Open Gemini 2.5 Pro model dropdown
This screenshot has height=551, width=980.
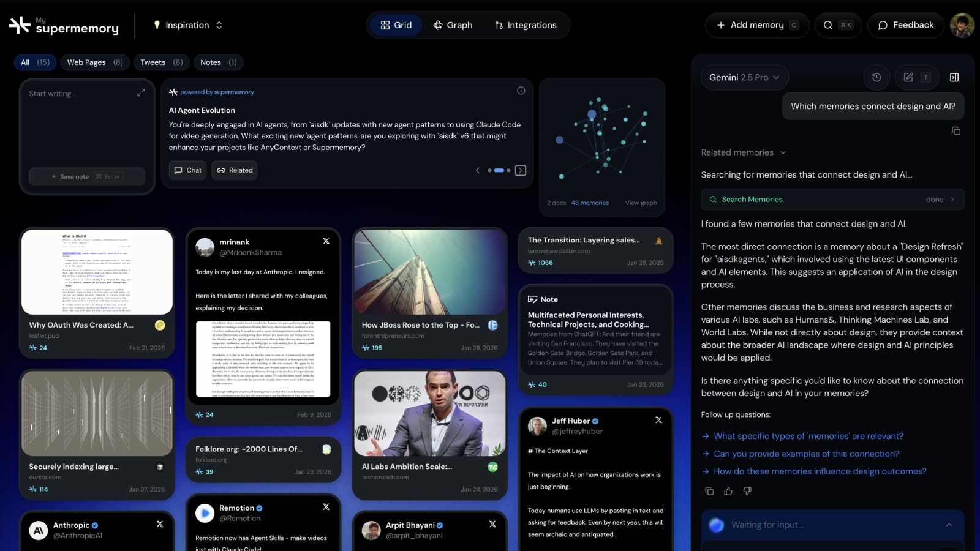(x=744, y=77)
